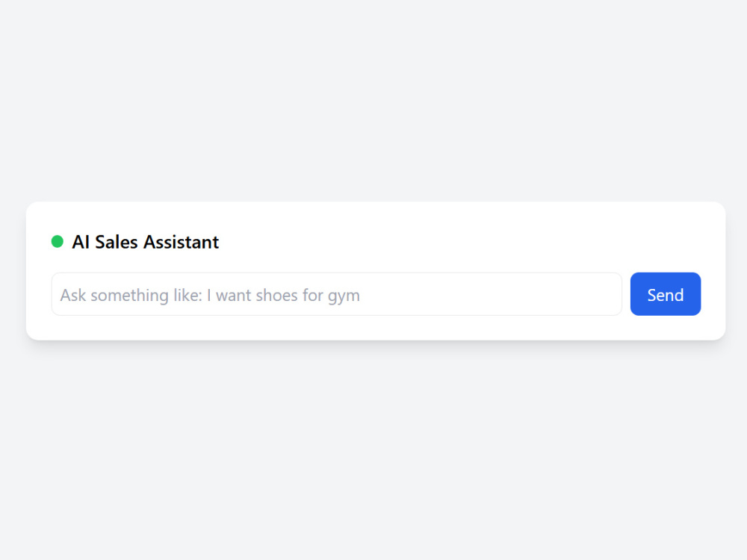Click the blue button labeled Send
Screen dimensions: 747x560
tap(665, 293)
